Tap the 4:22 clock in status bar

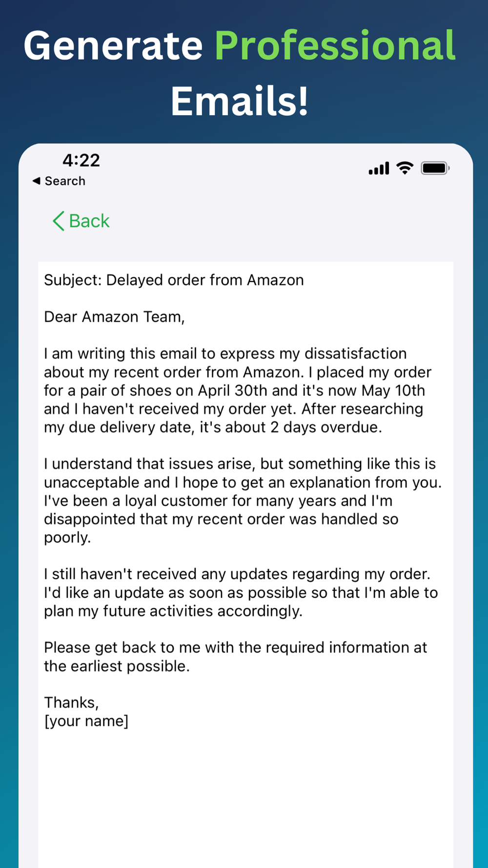click(81, 160)
